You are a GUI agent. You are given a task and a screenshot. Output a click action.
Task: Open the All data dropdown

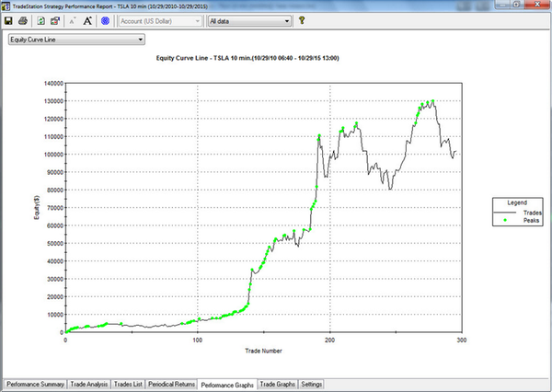click(249, 21)
